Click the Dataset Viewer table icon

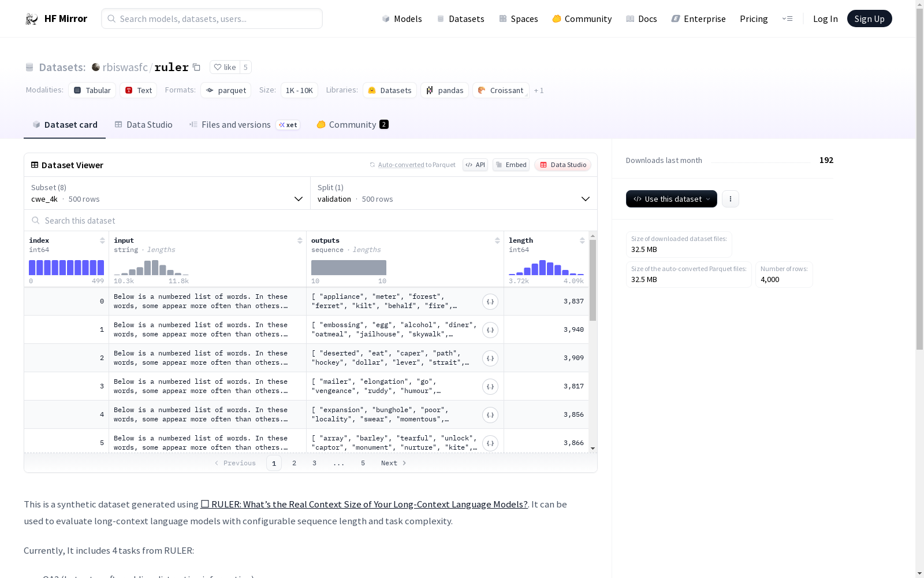pos(35,165)
